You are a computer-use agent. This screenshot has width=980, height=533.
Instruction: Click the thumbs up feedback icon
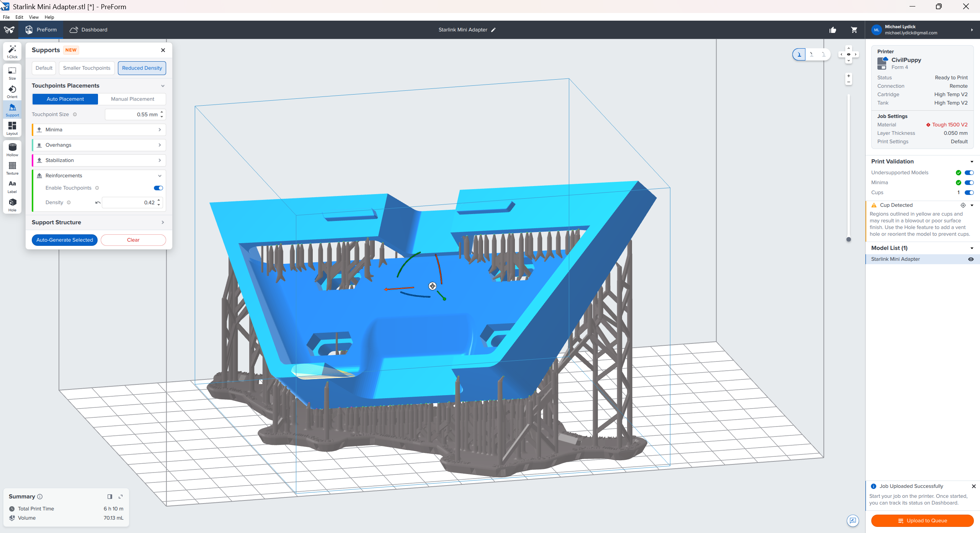[x=833, y=30]
